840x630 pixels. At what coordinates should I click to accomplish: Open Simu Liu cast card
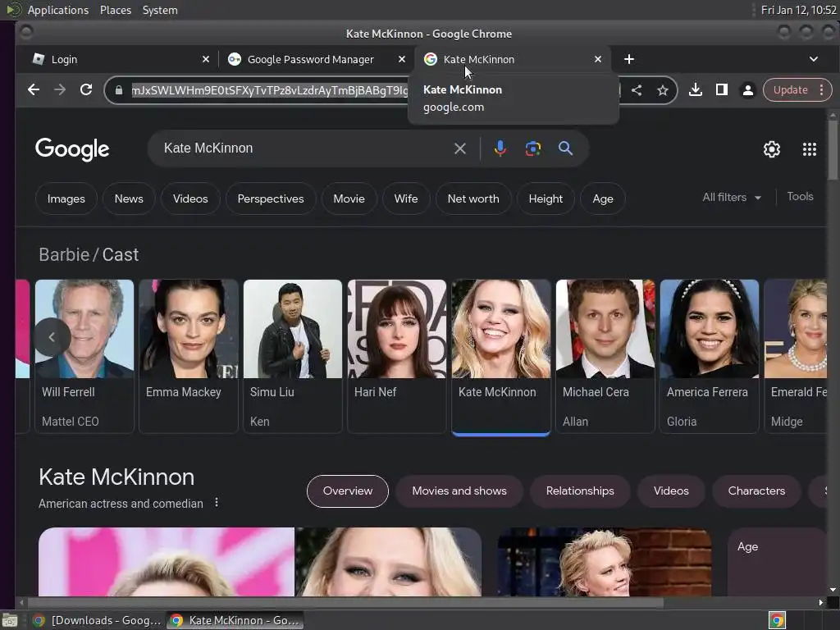[293, 356]
